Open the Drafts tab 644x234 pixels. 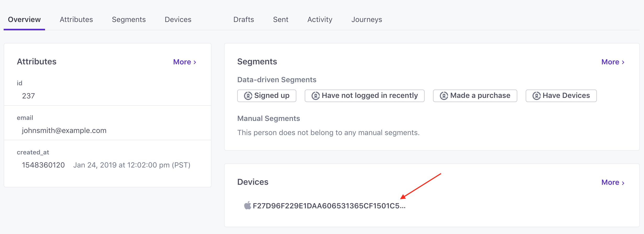[x=244, y=20]
